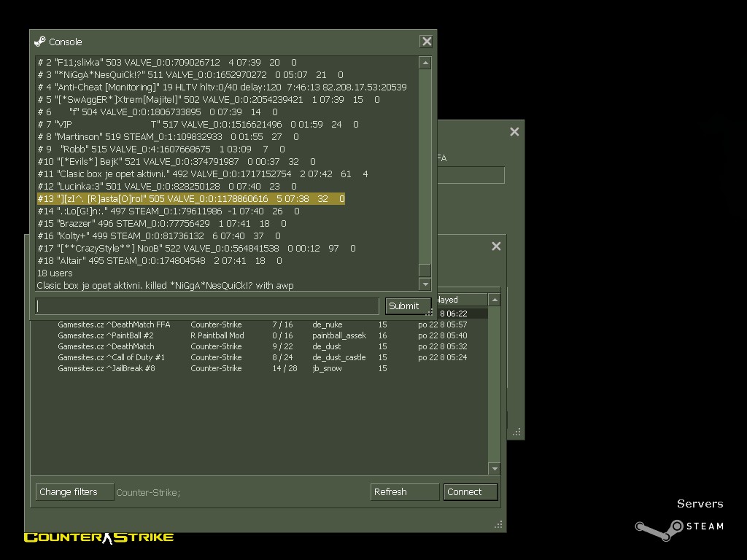Click the 9 / 22 players cell
Image resolution: width=747 pixels, height=560 pixels.
point(282,346)
